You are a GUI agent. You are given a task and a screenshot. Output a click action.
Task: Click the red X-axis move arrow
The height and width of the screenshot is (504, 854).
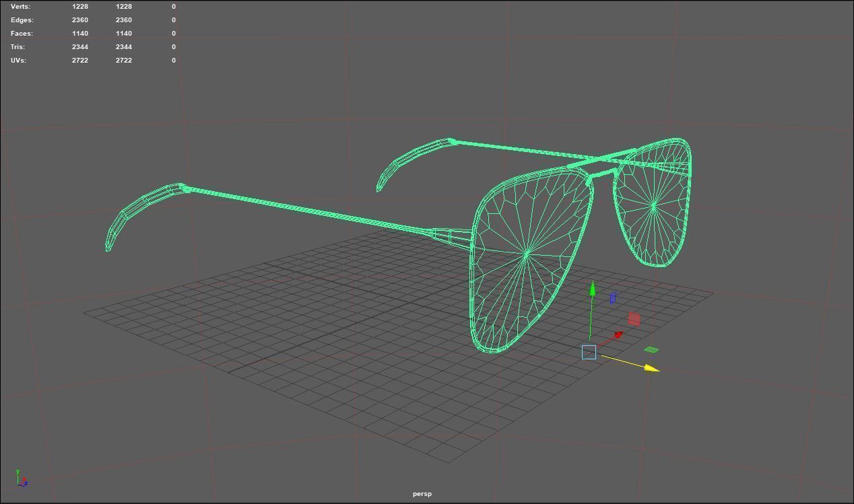tap(618, 334)
